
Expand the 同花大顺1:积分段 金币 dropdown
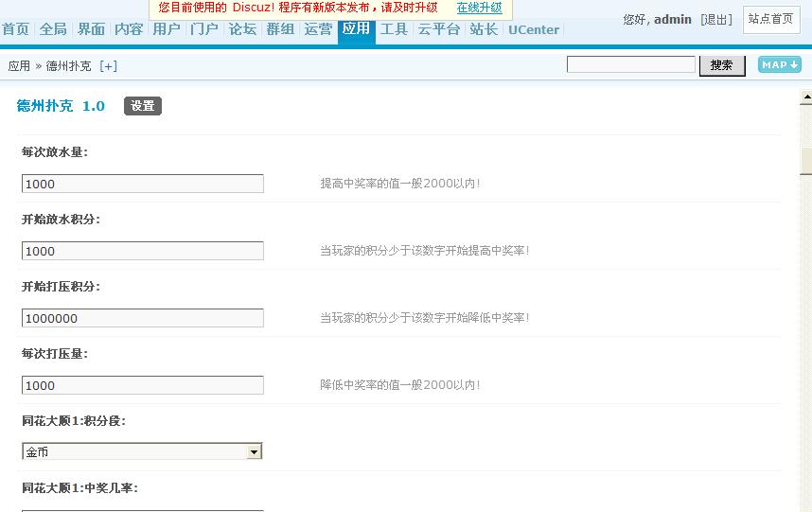142,451
